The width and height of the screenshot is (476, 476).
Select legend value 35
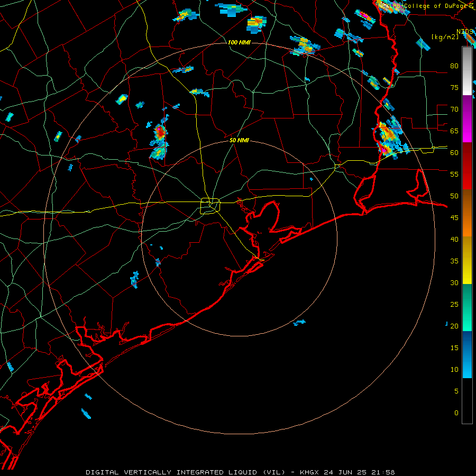(x=454, y=261)
